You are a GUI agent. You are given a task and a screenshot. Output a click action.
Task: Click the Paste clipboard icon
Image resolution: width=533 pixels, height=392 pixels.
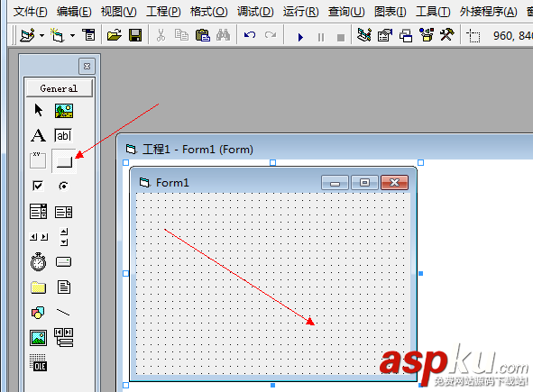click(x=203, y=35)
